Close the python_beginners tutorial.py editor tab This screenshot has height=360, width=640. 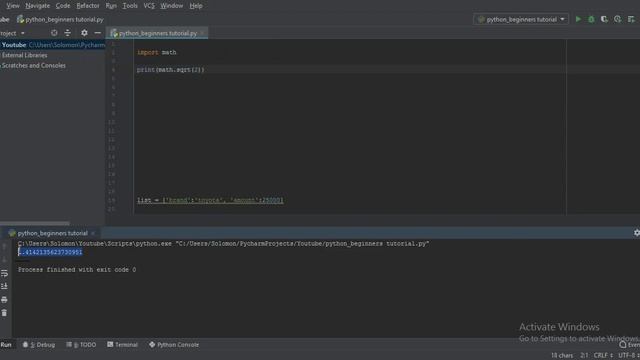203,33
